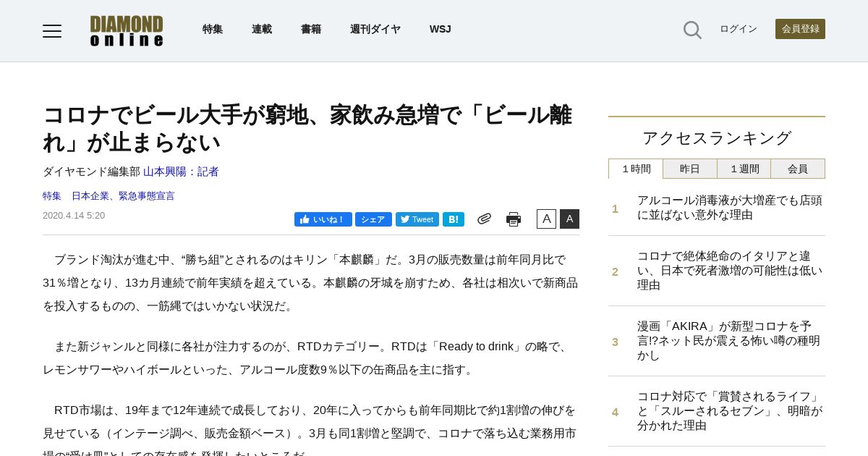Click the Diamond Online logo
Viewport: 868px width, 456px height.
tap(127, 30)
